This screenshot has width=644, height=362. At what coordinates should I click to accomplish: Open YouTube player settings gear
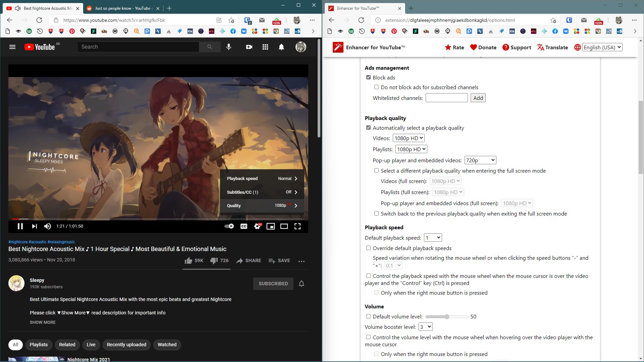pyautogui.click(x=257, y=226)
